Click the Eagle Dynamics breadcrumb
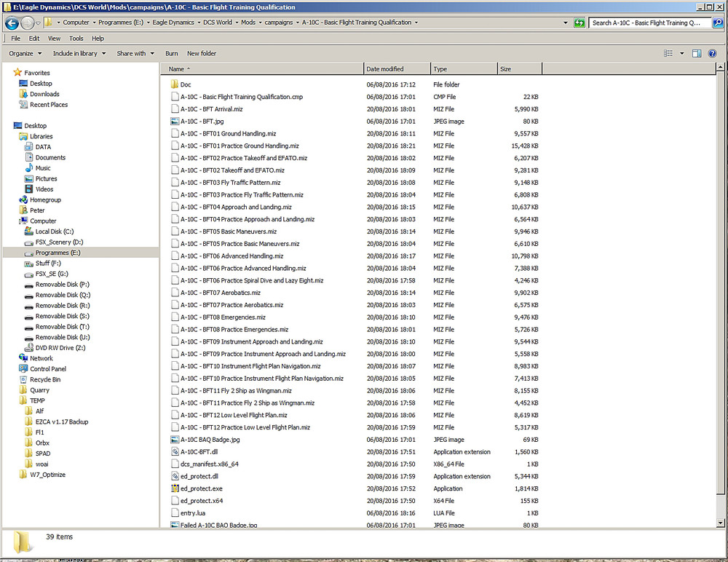Screen dimensions: 728x562 [x=173, y=23]
